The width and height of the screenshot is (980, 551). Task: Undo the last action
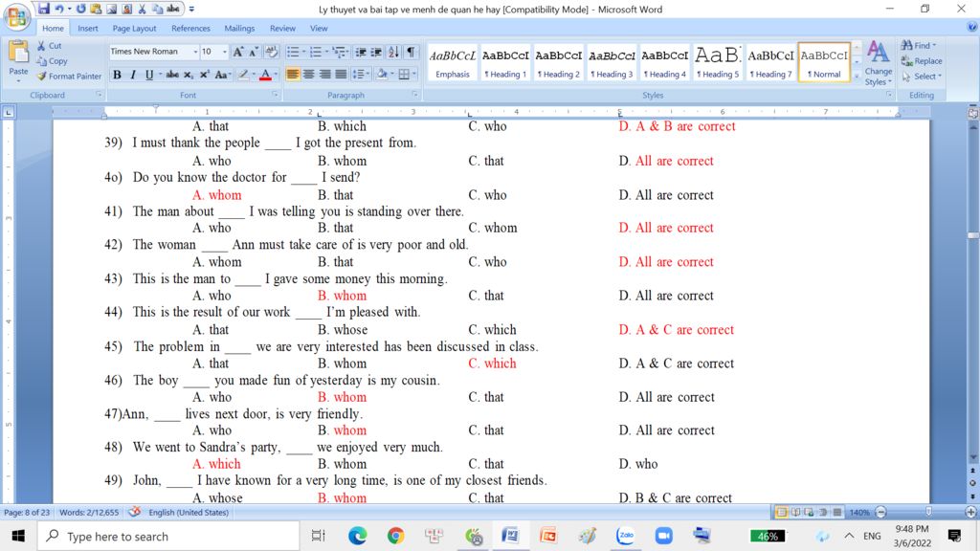pos(59,9)
